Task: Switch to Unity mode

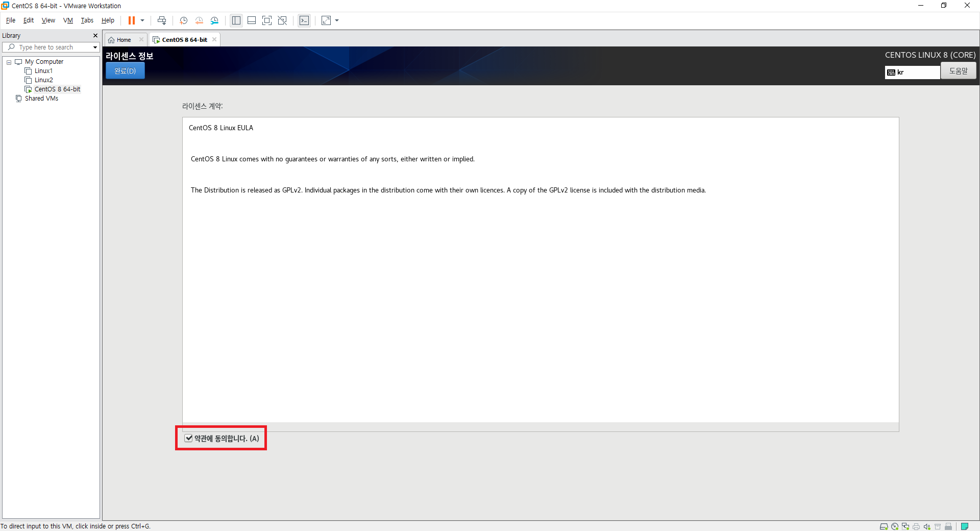Action: (x=282, y=20)
